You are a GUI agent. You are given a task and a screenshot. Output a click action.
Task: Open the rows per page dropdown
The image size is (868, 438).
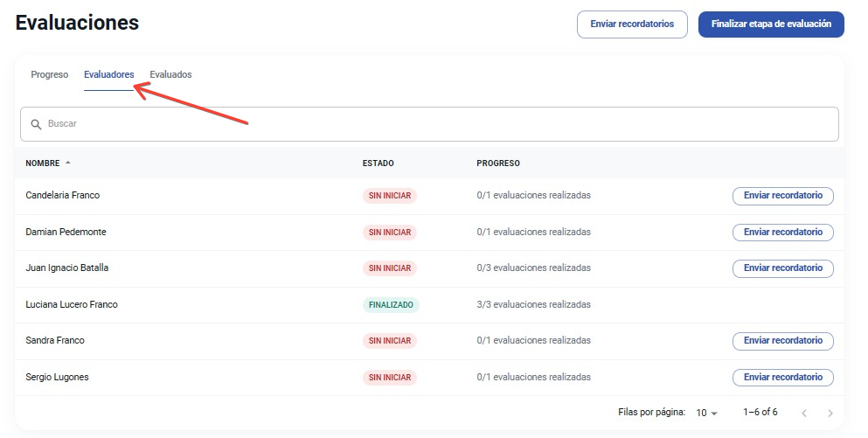tap(706, 413)
